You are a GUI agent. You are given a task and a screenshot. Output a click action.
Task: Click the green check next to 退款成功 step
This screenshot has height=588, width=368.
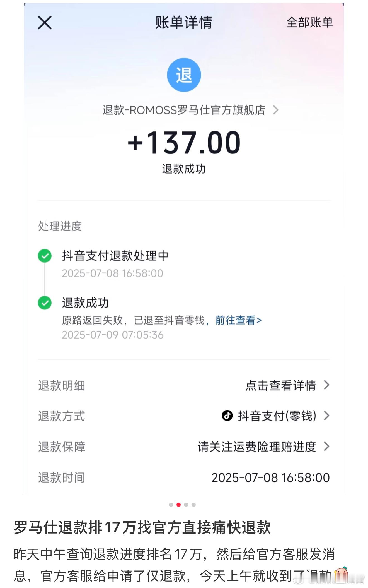coord(45,303)
